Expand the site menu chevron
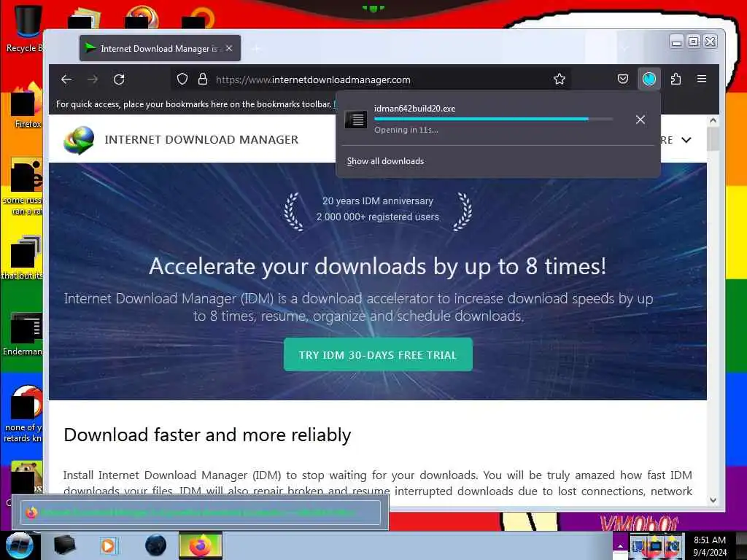The image size is (747, 560). point(686,140)
